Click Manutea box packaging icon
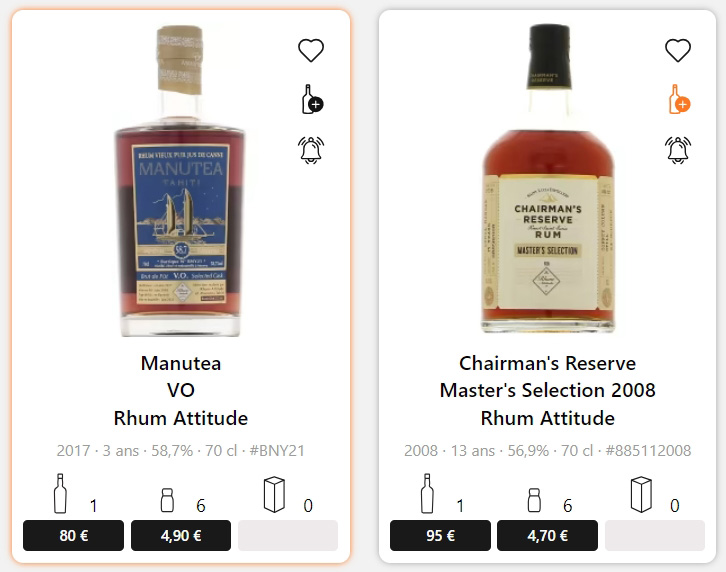This screenshot has width=726, height=572. pos(274,495)
